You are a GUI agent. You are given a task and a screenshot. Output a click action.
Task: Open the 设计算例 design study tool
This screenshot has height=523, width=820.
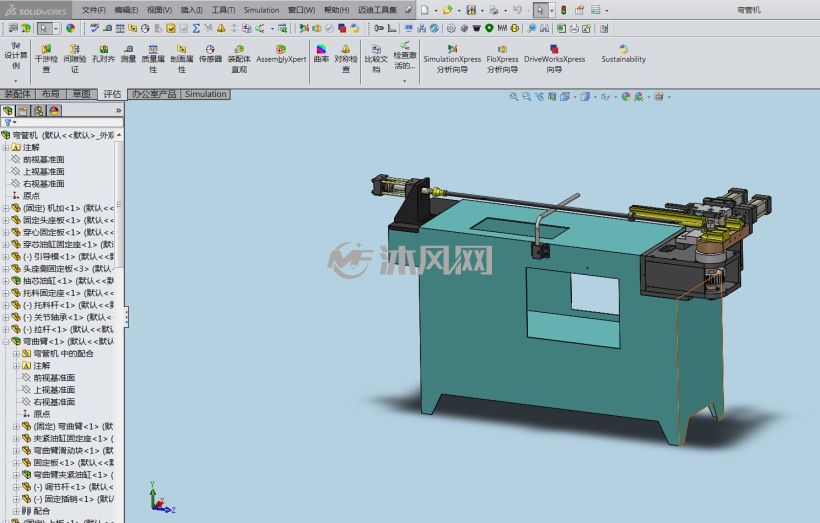pyautogui.click(x=16, y=55)
